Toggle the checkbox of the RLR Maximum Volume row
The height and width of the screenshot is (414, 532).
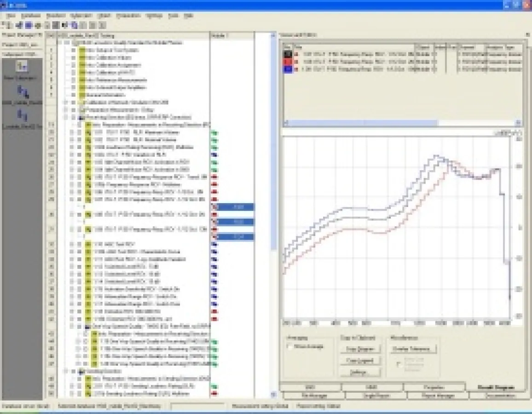79,132
